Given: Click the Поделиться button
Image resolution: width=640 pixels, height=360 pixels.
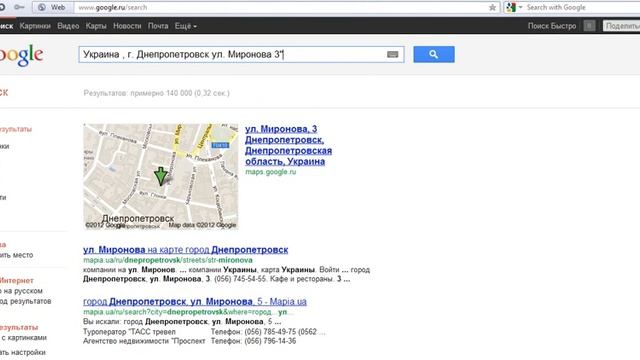Looking at the screenshot, I should click(x=622, y=26).
